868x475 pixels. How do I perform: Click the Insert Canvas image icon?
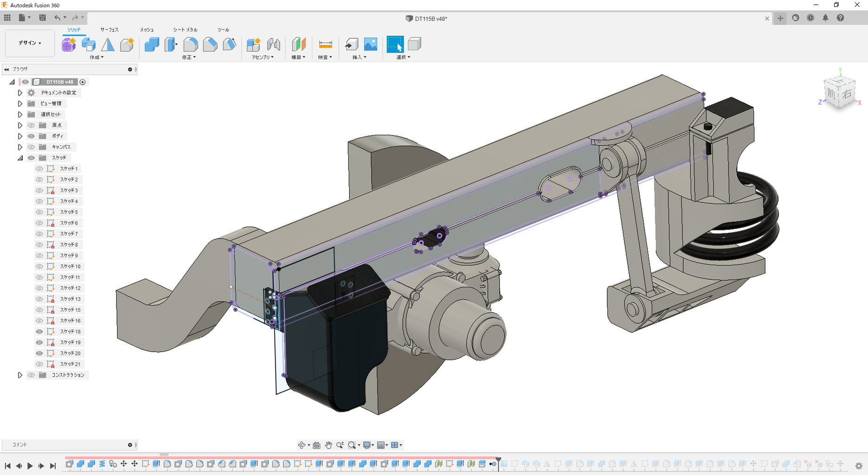(x=370, y=45)
